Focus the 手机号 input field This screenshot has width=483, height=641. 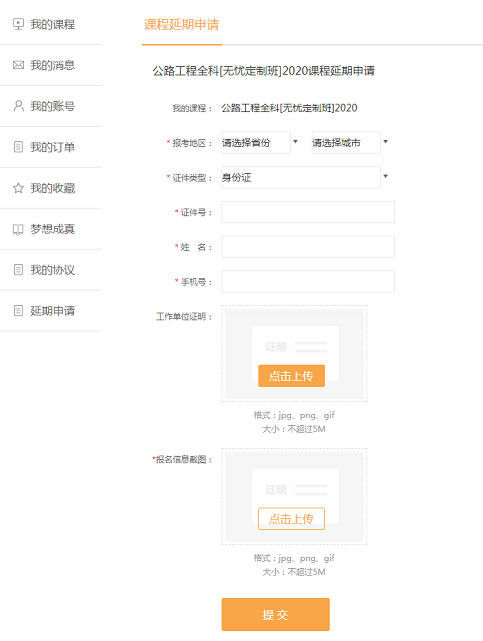(x=308, y=281)
